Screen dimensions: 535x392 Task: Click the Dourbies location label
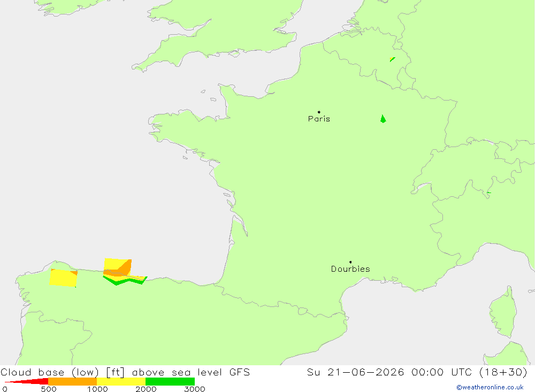tap(350, 269)
